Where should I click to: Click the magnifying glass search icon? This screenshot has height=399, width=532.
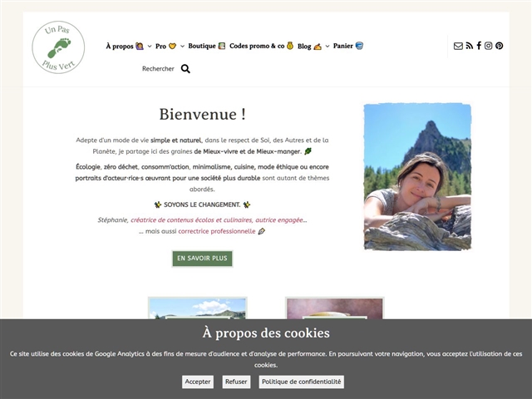(185, 69)
